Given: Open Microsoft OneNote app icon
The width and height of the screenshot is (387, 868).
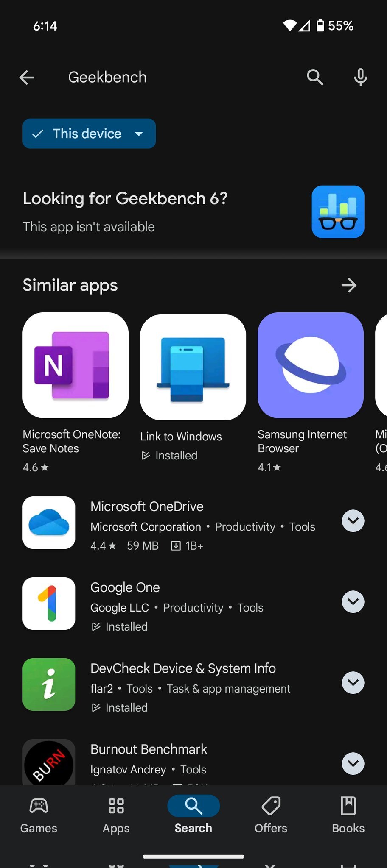Looking at the screenshot, I should click(x=76, y=365).
